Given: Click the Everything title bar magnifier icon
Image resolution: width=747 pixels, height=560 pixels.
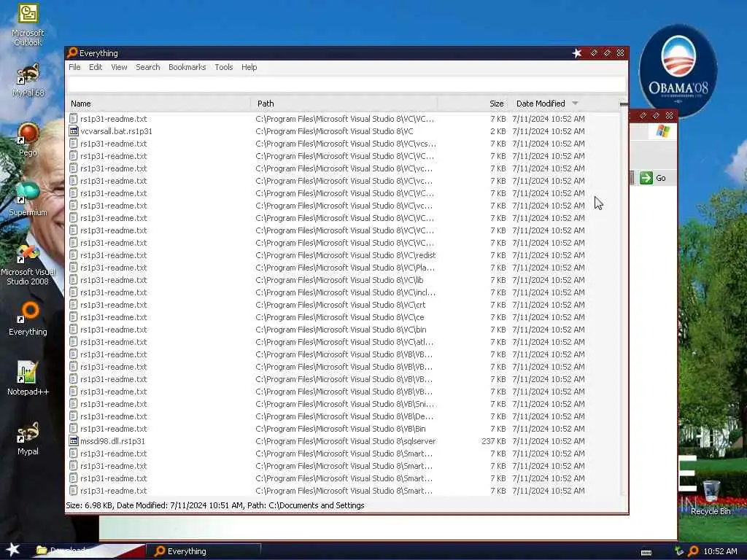Looking at the screenshot, I should coord(72,52).
